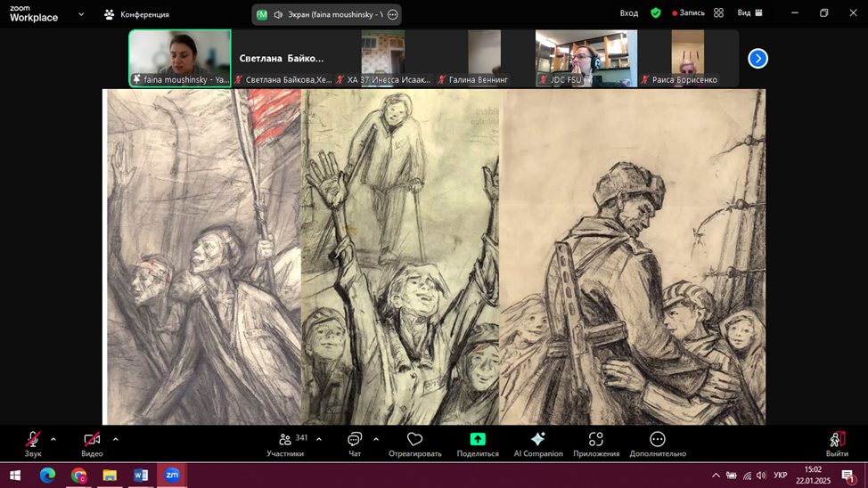Screen dimensions: 868x488
Task: Select the JDC FSU participant video thumbnail
Action: click(x=585, y=57)
